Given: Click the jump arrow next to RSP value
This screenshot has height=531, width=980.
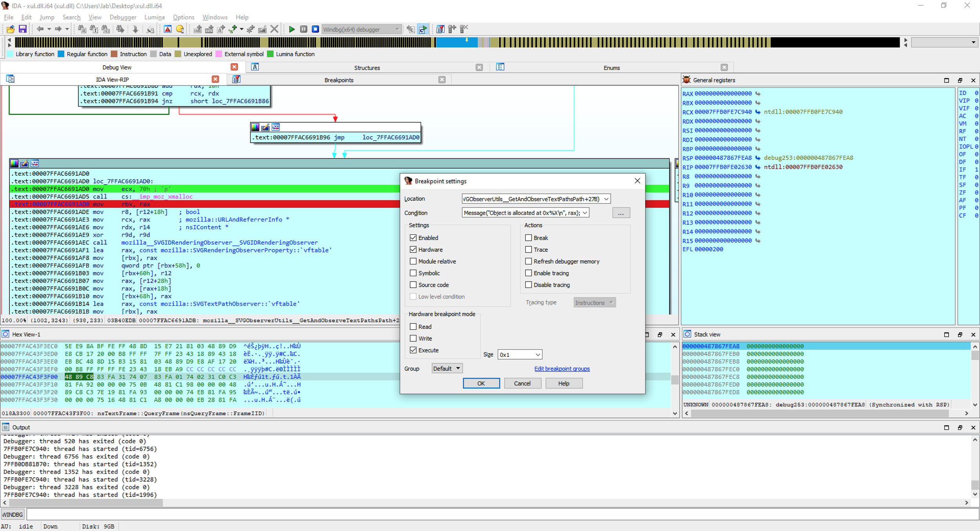Looking at the screenshot, I should click(x=758, y=158).
